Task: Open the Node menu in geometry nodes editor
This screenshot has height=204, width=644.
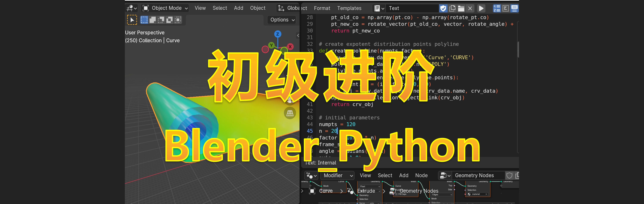Action: [x=421, y=175]
